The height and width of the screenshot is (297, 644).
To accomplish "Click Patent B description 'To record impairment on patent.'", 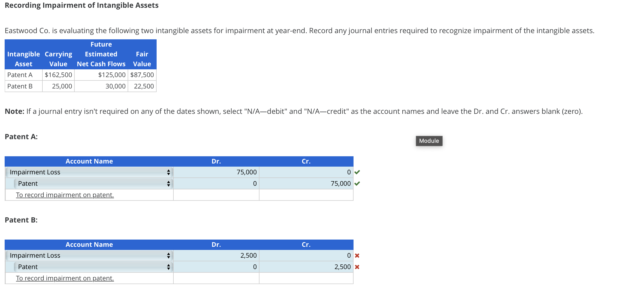I will coord(65,278).
